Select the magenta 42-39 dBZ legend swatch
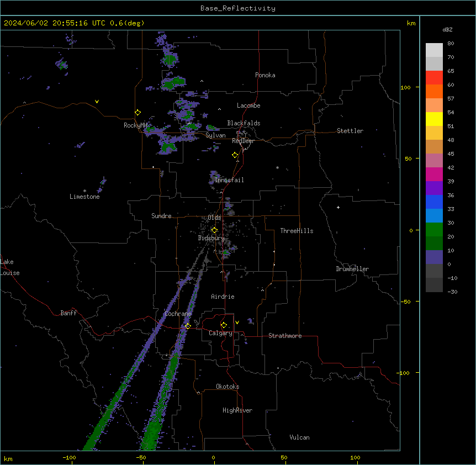 click(x=434, y=174)
